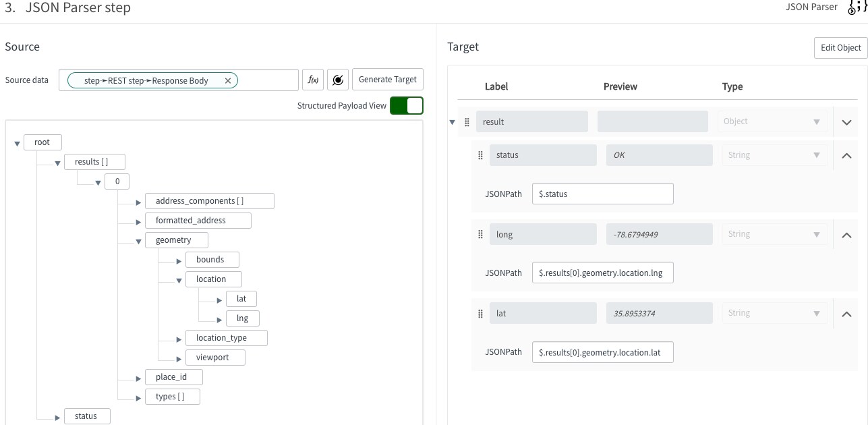Click drag handle of long row
The height and width of the screenshot is (425, 868).
480,234
